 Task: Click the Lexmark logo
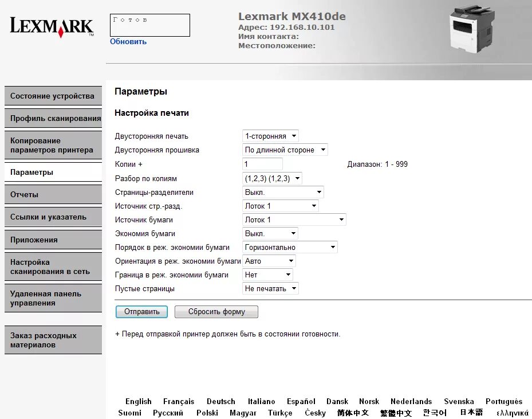coord(52,26)
